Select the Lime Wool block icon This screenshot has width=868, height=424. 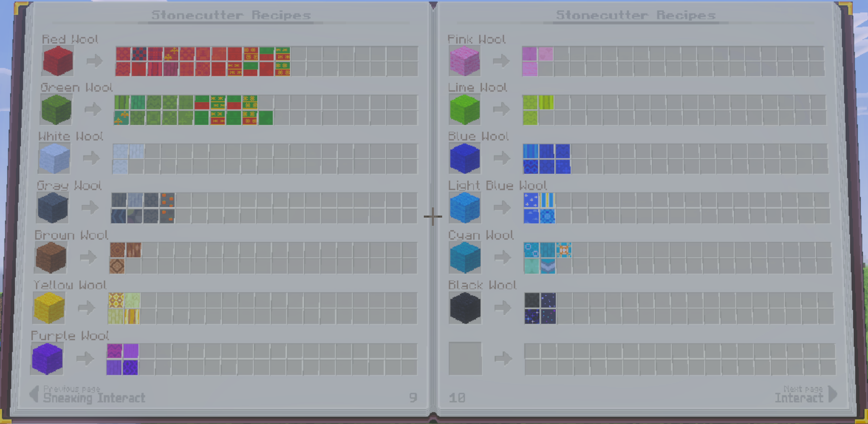(x=465, y=110)
